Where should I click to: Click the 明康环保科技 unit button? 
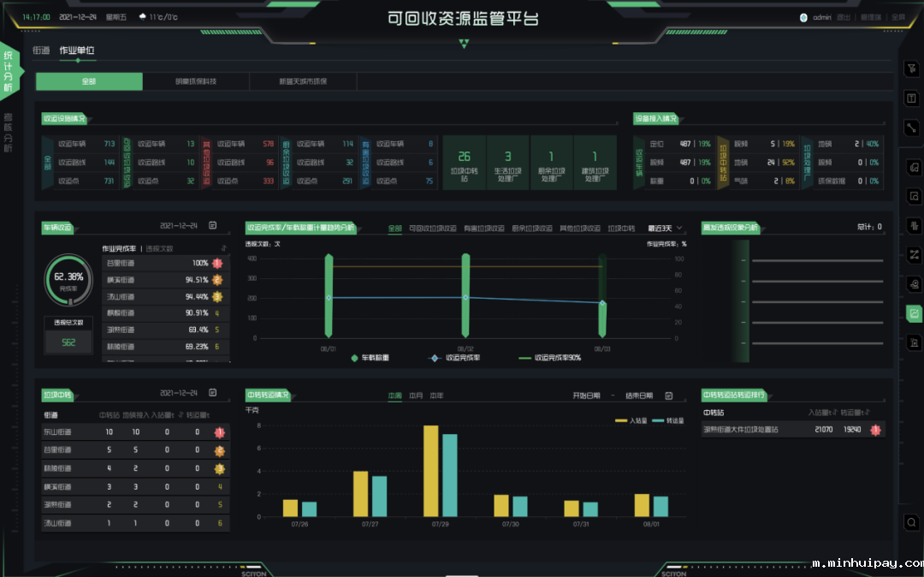pos(196,81)
